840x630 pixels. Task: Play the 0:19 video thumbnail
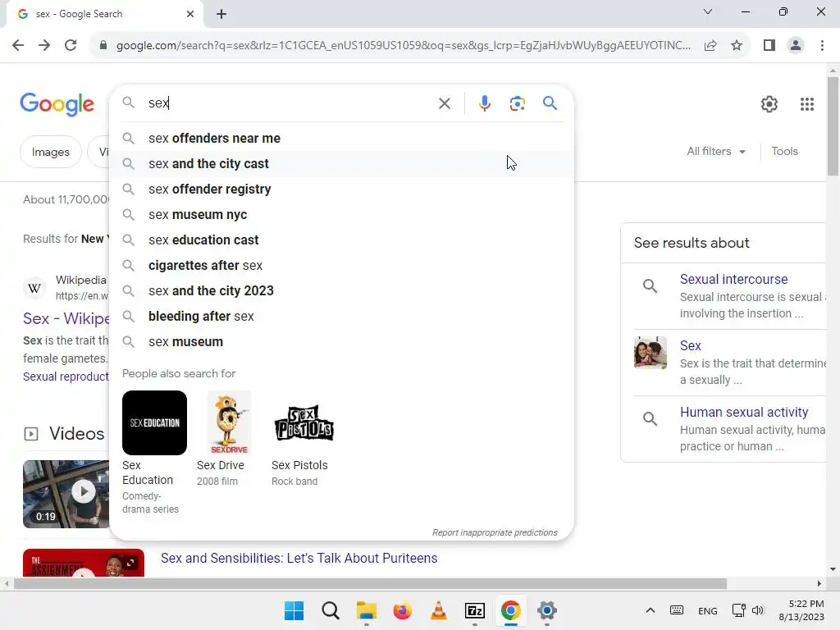click(66, 494)
